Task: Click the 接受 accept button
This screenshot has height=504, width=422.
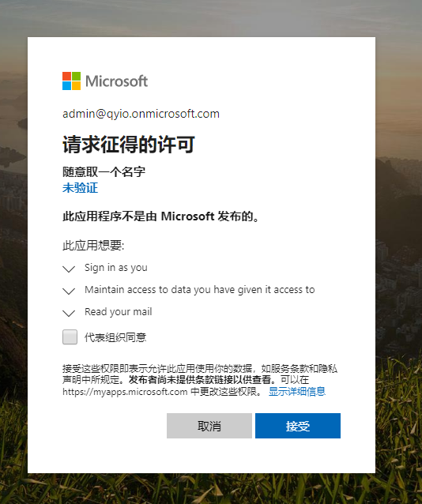Action: coord(298,426)
